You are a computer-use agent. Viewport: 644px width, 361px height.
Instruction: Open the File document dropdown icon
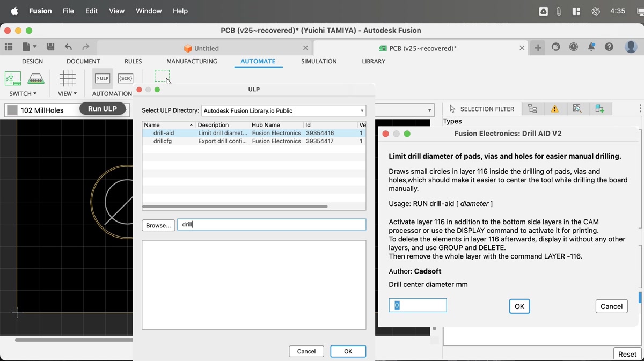point(29,47)
